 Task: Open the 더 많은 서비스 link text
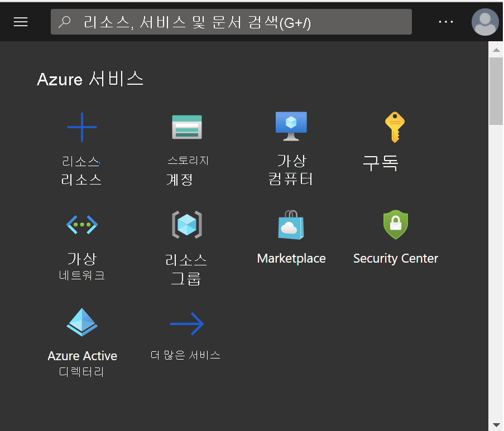[186, 355]
